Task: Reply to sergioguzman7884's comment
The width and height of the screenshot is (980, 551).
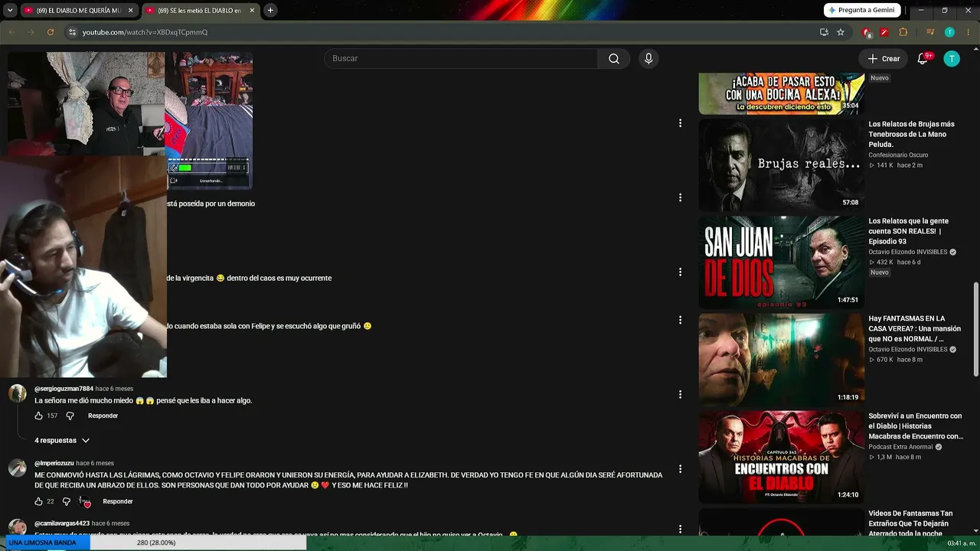Action: [x=103, y=416]
